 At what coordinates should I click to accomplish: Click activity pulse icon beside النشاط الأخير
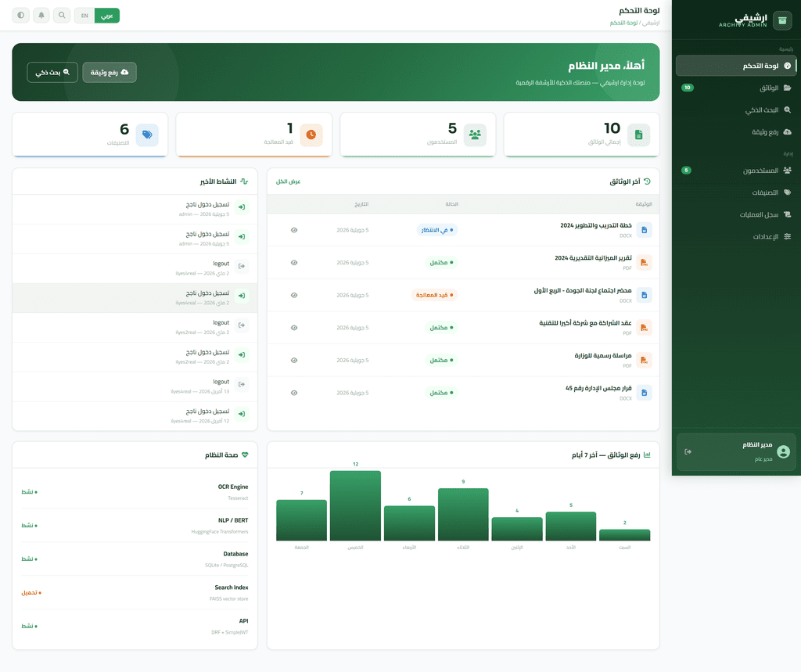tap(244, 181)
